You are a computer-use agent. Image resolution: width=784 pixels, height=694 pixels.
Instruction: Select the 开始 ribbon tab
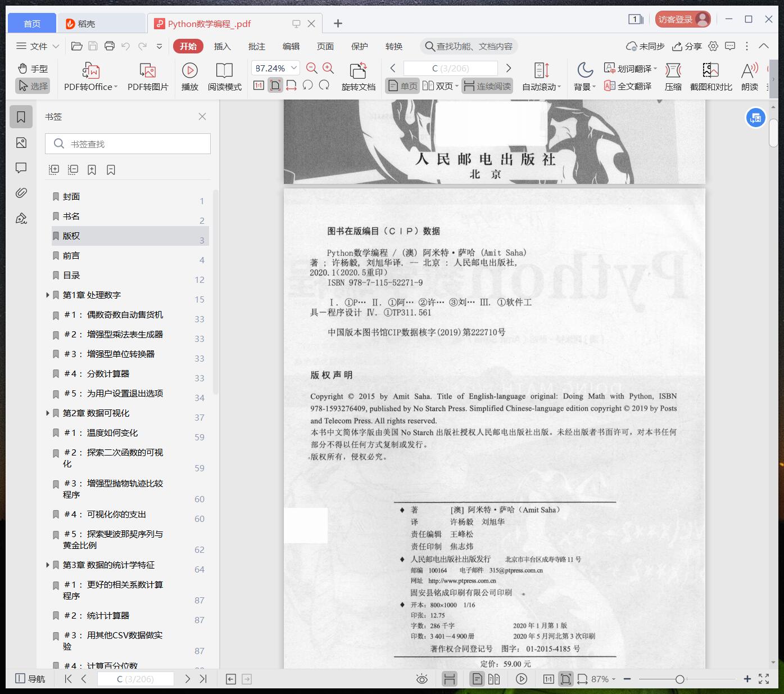pos(188,46)
